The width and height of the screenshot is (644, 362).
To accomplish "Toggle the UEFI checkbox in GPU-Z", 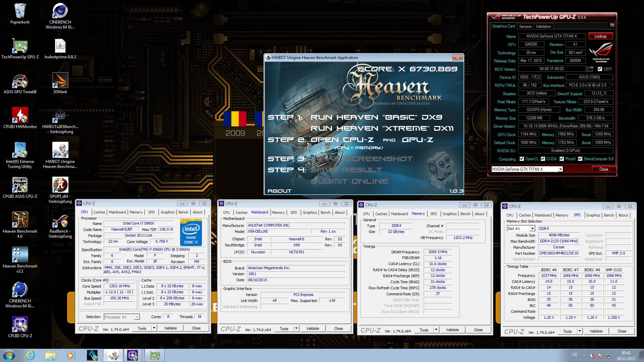I will click(600, 69).
